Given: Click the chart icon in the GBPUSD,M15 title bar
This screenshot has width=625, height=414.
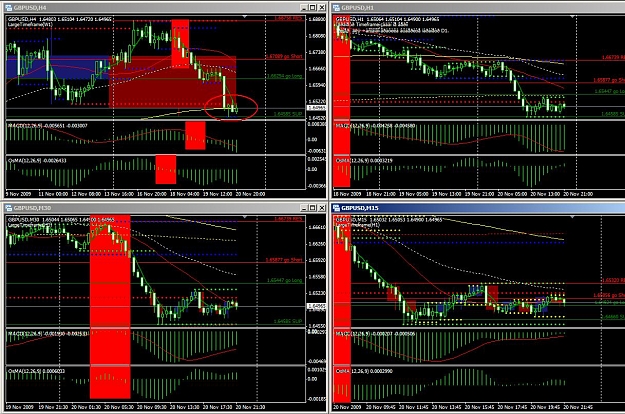Looking at the screenshot, I should tap(336, 208).
